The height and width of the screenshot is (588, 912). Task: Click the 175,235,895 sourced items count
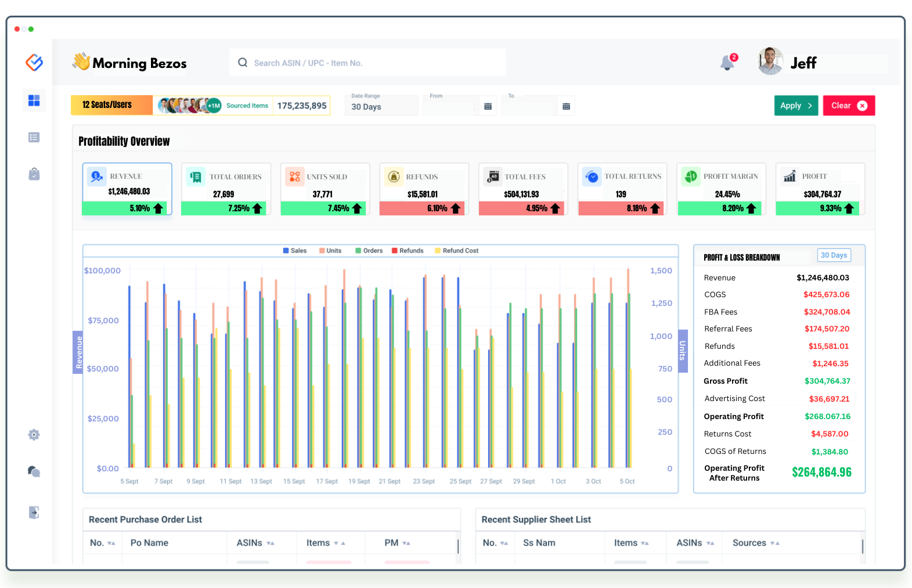(302, 106)
